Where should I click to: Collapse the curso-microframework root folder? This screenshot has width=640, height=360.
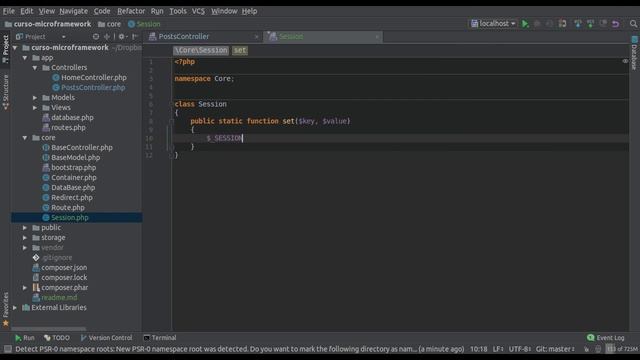(x=15, y=48)
